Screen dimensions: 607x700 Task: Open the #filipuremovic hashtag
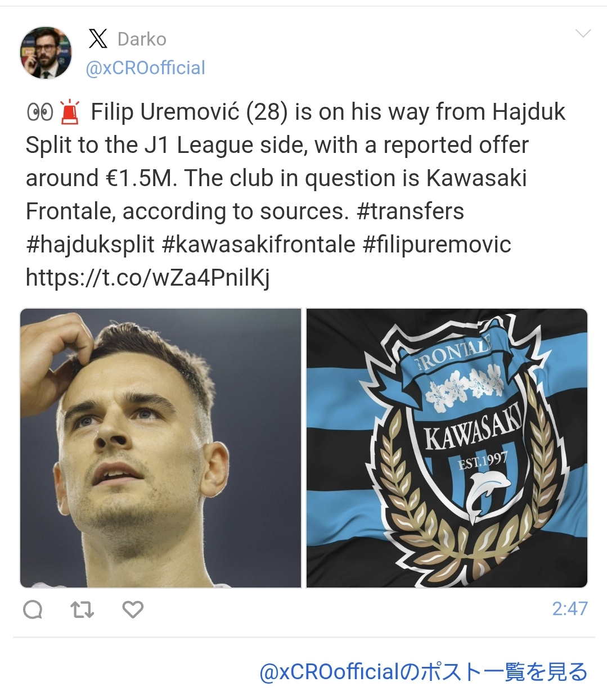[437, 245]
